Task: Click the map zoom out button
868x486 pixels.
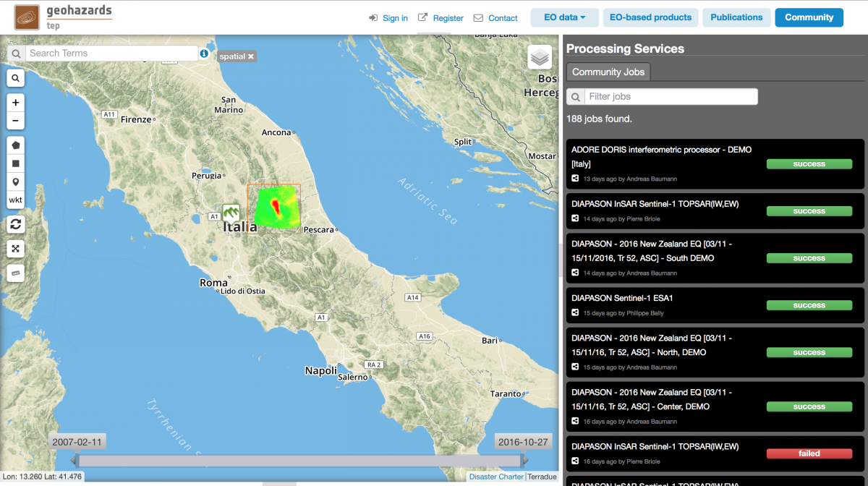Action: tap(15, 121)
